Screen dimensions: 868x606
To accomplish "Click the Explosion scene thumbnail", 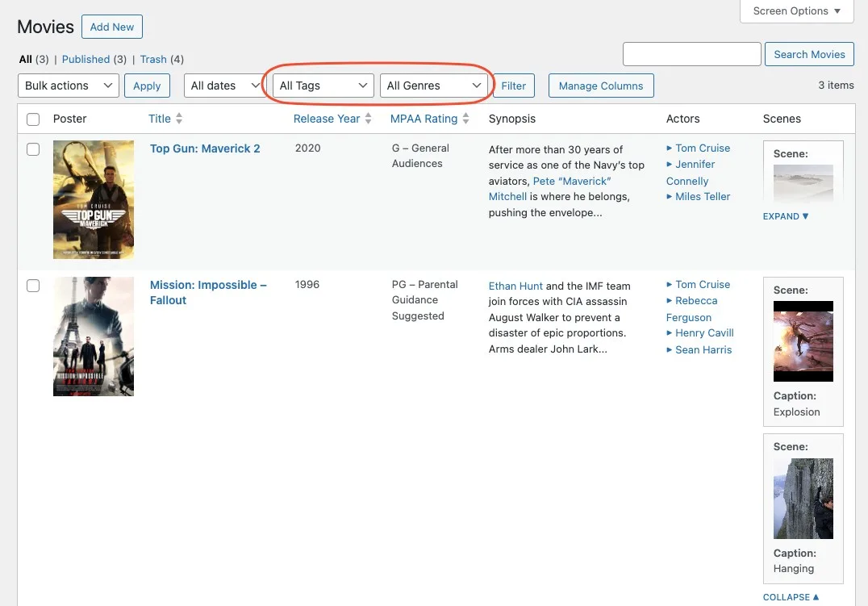I will pos(803,341).
